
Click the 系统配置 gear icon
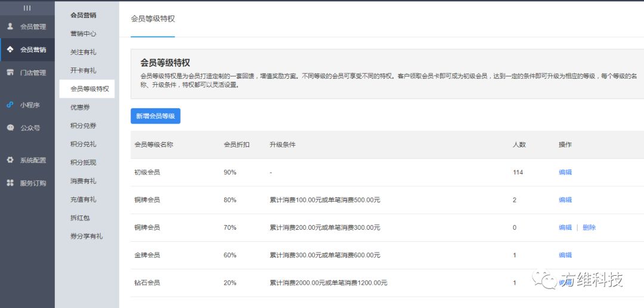(x=10, y=160)
